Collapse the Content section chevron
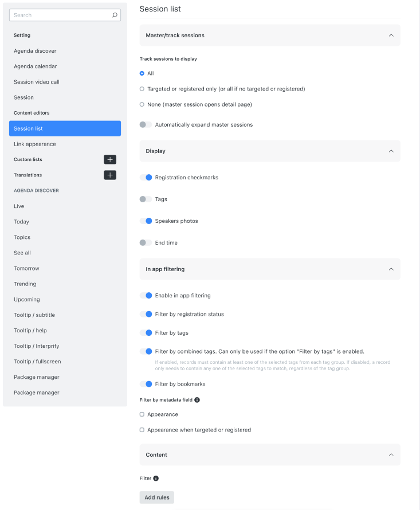Image resolution: width=420 pixels, height=510 pixels. click(391, 455)
